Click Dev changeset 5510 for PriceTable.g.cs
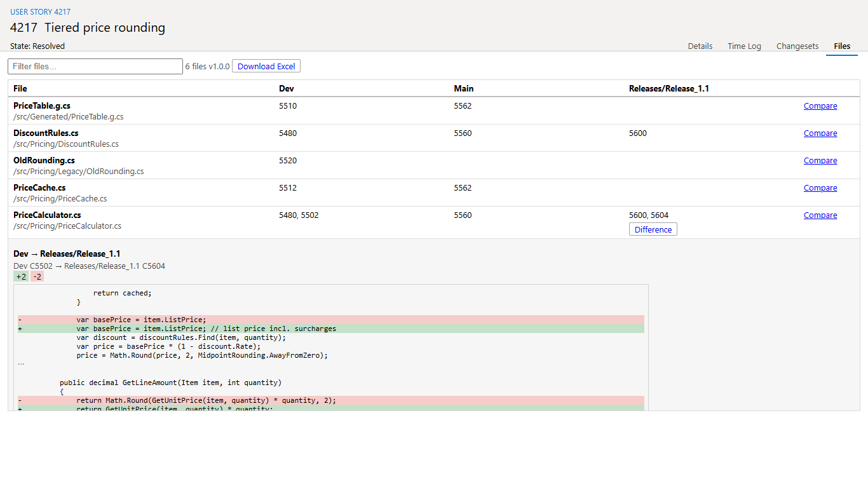The width and height of the screenshot is (868, 488). click(288, 106)
